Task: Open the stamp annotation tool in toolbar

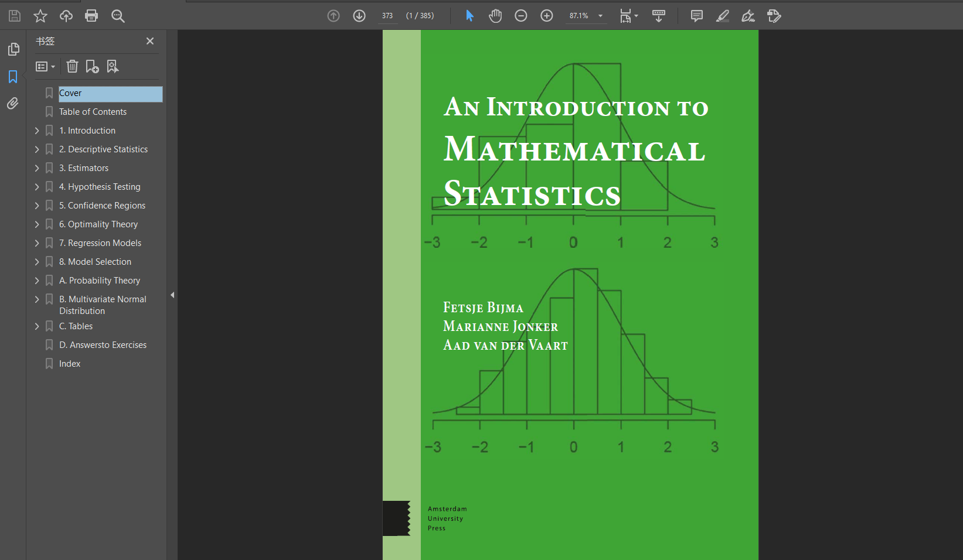Action: click(x=774, y=16)
